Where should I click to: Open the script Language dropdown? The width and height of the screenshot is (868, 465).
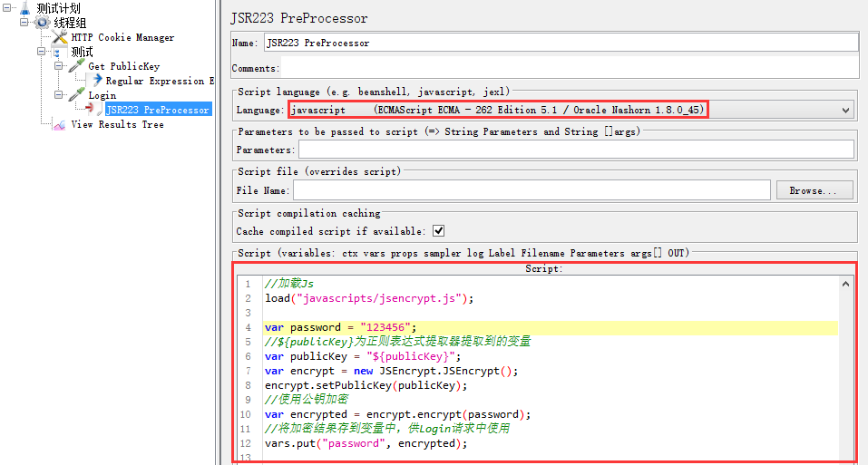point(845,110)
